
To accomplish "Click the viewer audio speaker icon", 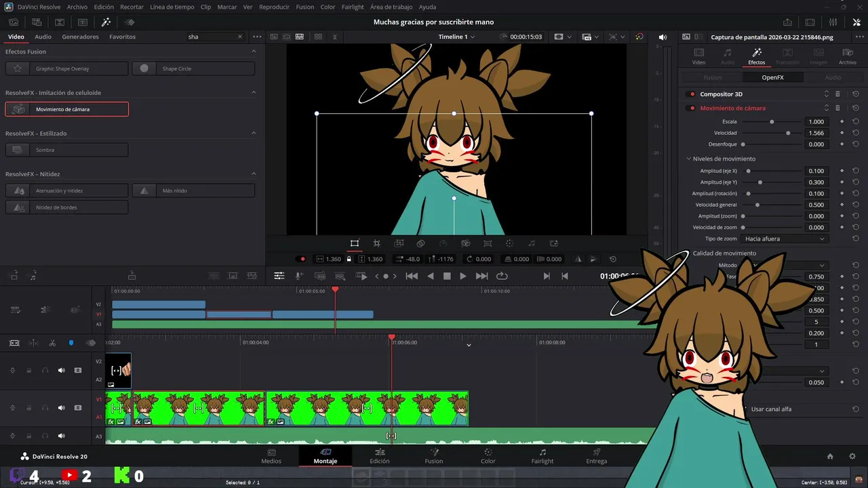I will [663, 37].
